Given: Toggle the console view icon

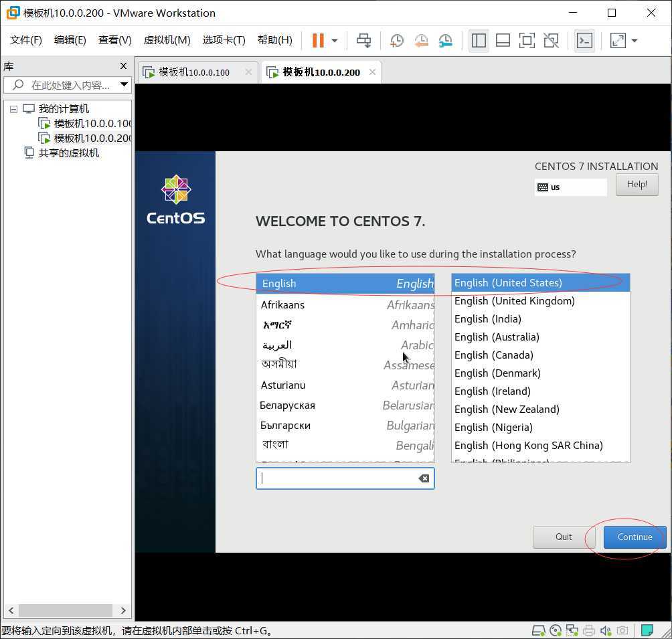Looking at the screenshot, I should (584, 41).
